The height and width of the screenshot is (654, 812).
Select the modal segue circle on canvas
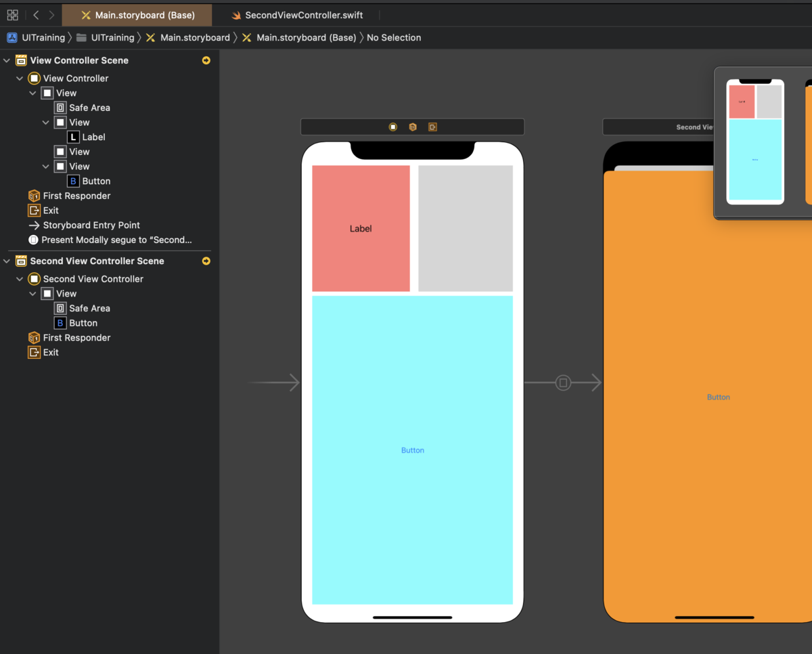(563, 383)
